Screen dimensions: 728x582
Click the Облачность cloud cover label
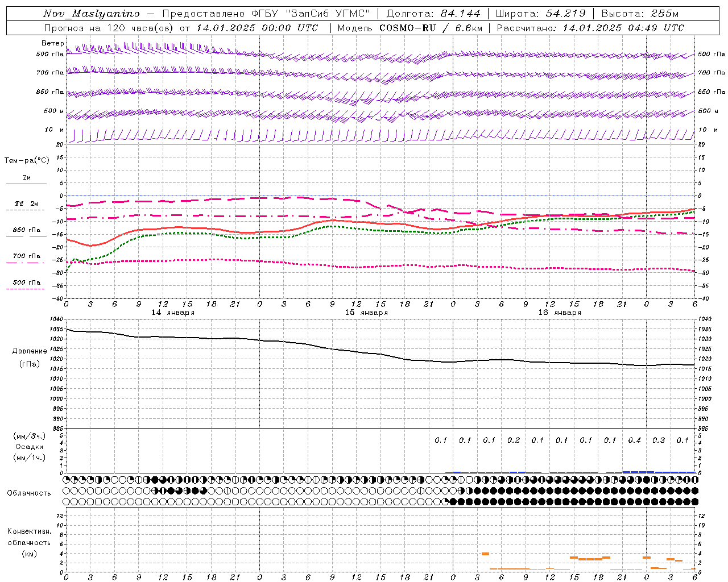click(x=29, y=493)
